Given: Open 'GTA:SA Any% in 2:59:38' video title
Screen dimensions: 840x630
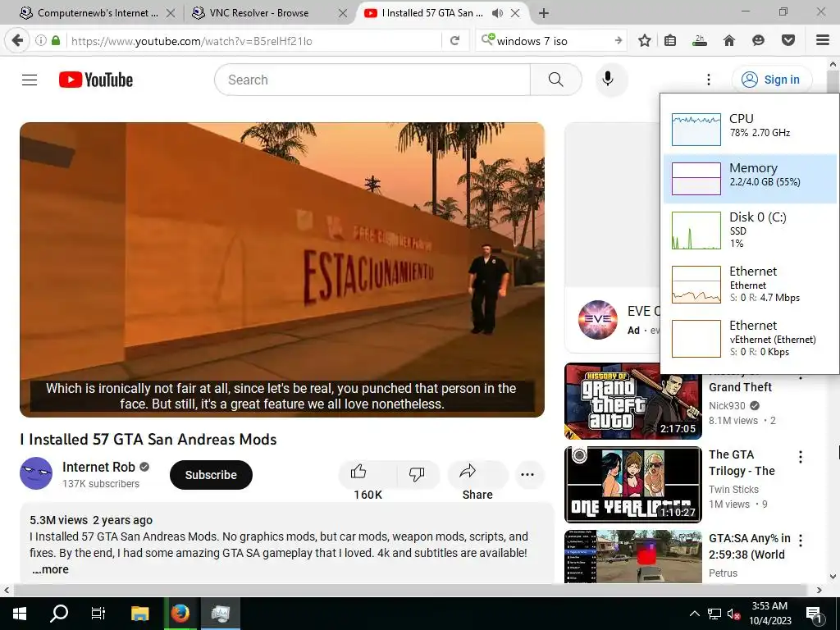Looking at the screenshot, I should 750,546.
